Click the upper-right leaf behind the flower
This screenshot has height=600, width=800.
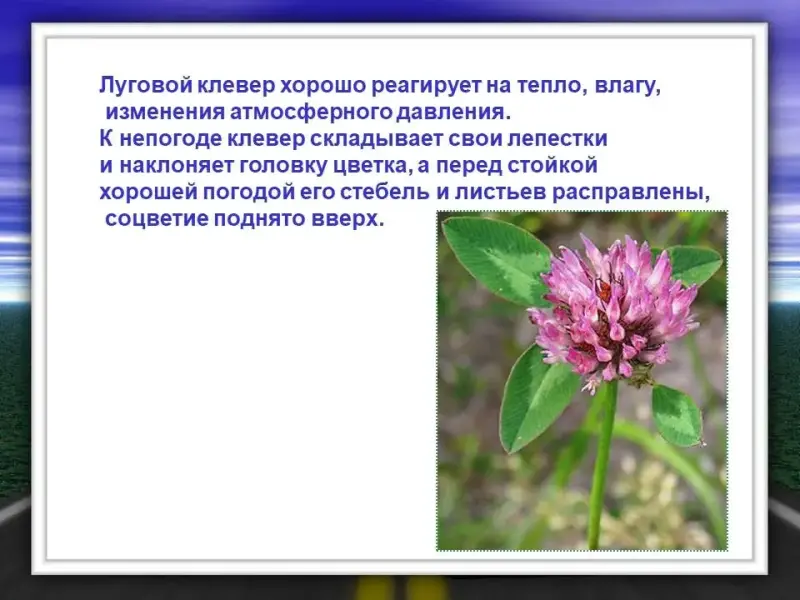click(x=693, y=264)
